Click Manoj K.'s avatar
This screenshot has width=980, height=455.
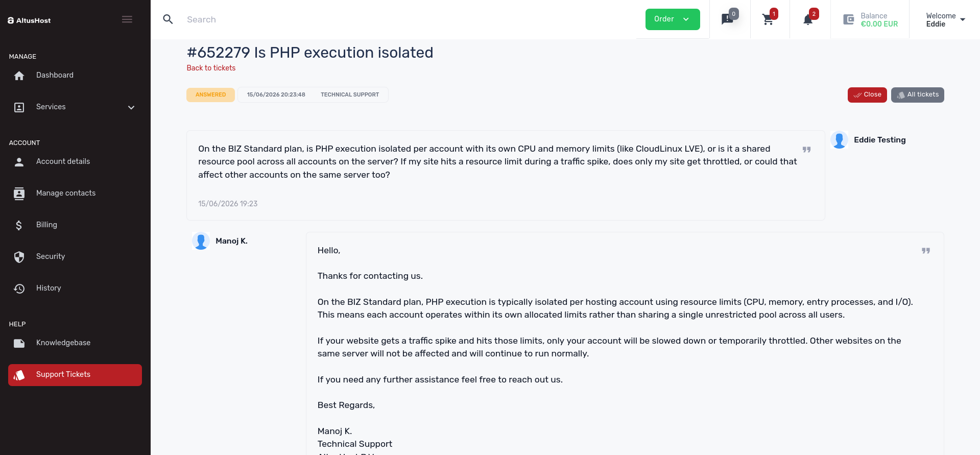(x=201, y=241)
